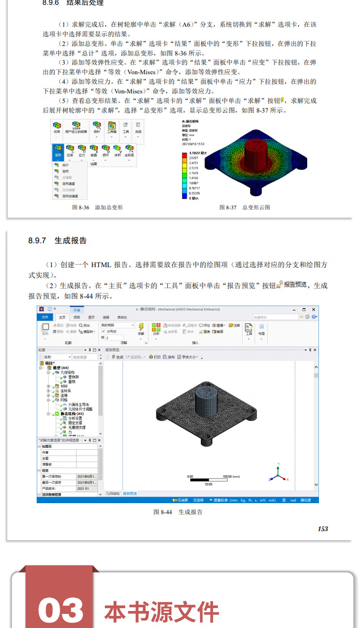
Task: Open the 应变 strain dropdown
Action: pyautogui.click(x=70, y=152)
